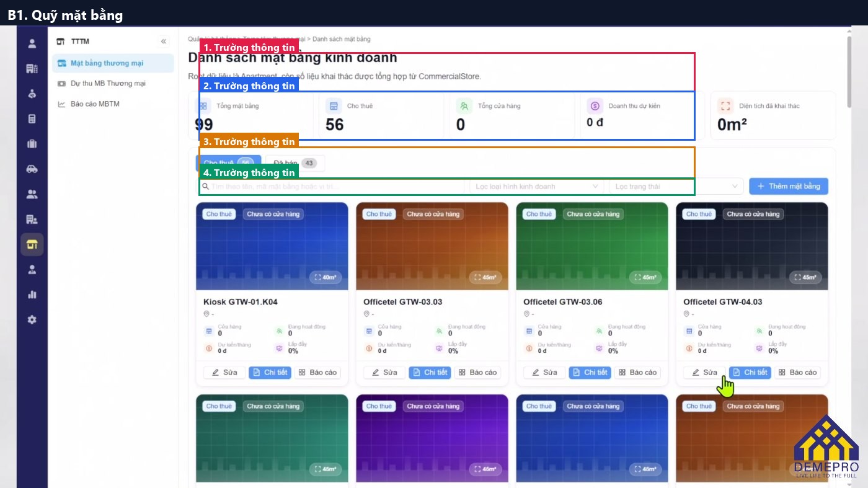Select the calculator icon in the dark sidebar
Screen dimensions: 868x488
click(32, 119)
